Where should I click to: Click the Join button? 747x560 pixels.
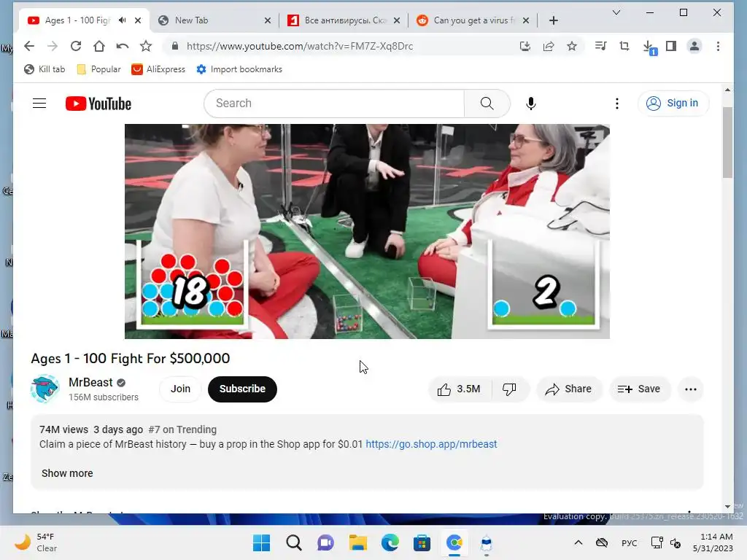pyautogui.click(x=181, y=389)
